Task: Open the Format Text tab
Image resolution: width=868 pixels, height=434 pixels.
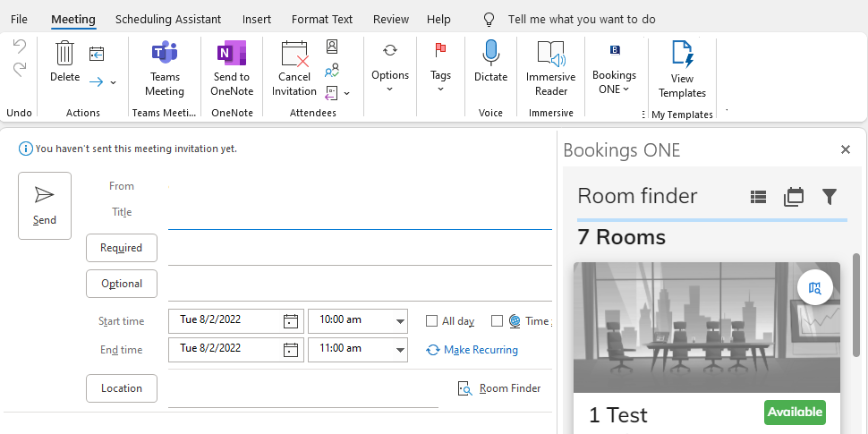Action: tap(322, 19)
